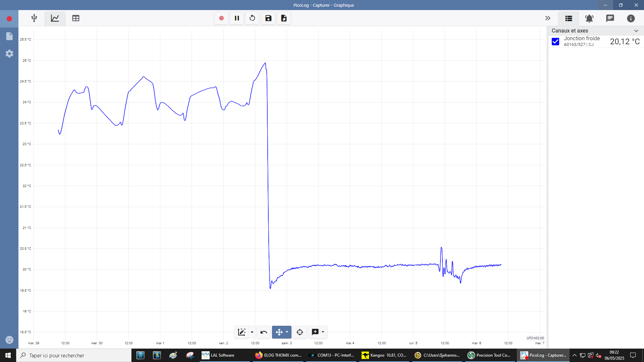Collapse the Canaux et axes section

point(636,31)
